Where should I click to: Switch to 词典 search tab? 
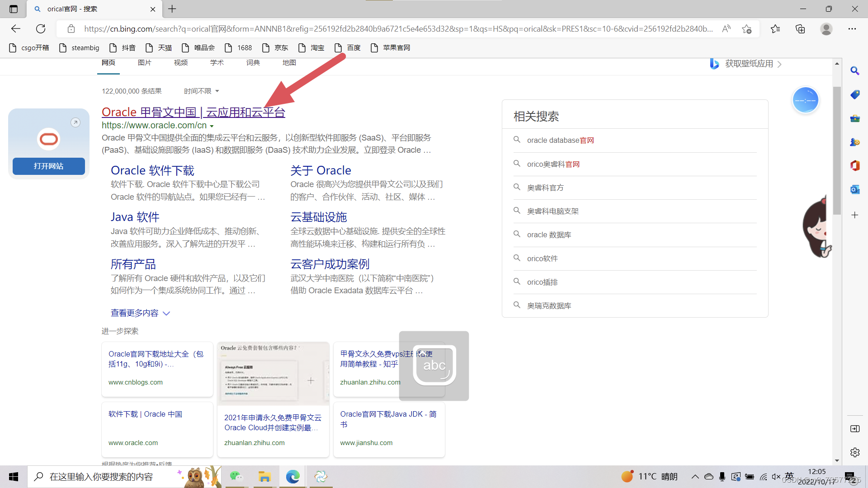pos(253,63)
